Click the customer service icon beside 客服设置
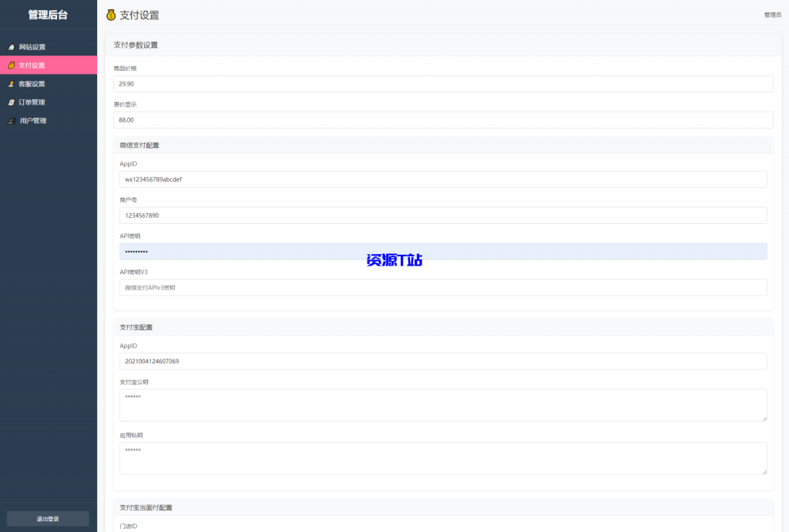 pyautogui.click(x=12, y=84)
